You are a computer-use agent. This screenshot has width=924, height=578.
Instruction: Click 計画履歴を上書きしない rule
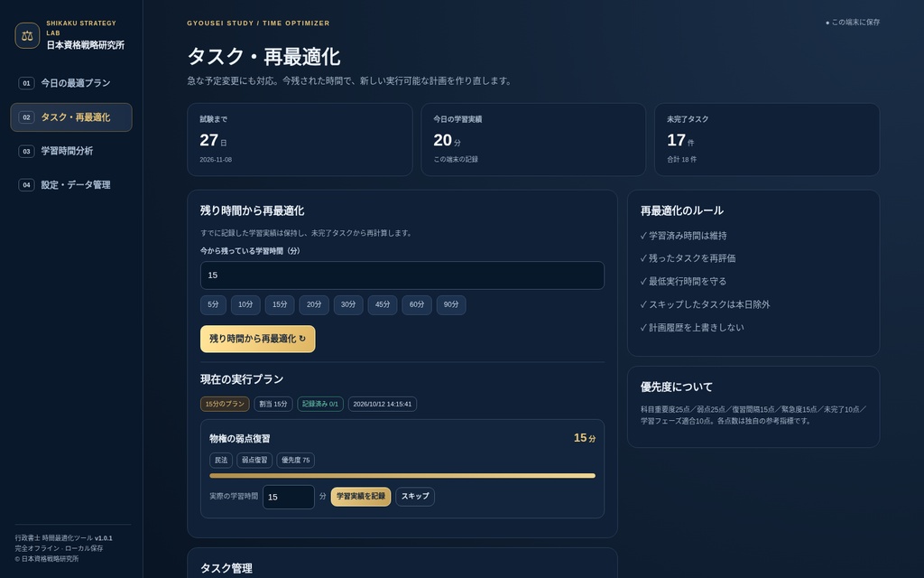(692, 327)
